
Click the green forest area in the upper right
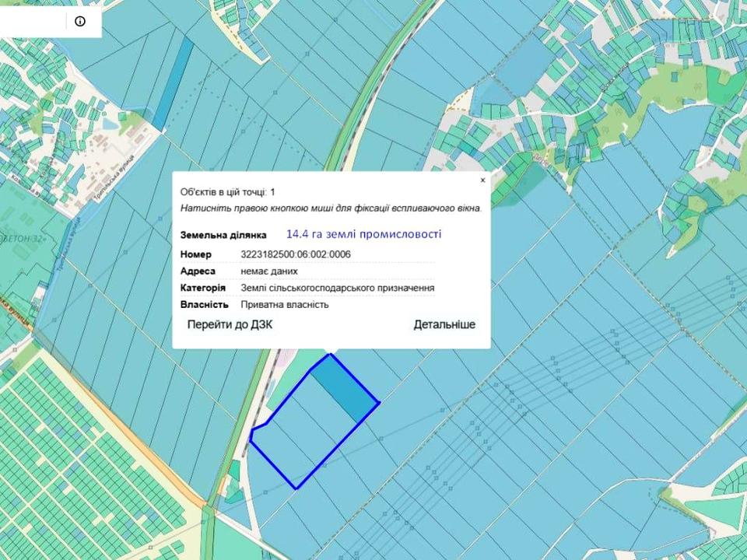(x=685, y=86)
